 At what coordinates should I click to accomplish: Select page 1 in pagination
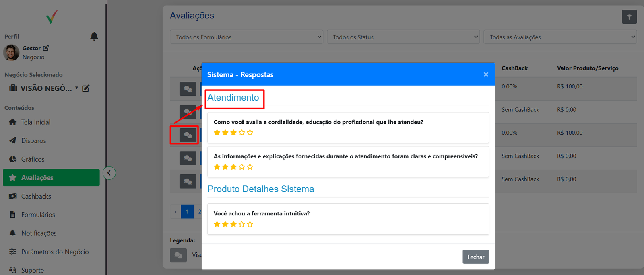tap(187, 212)
